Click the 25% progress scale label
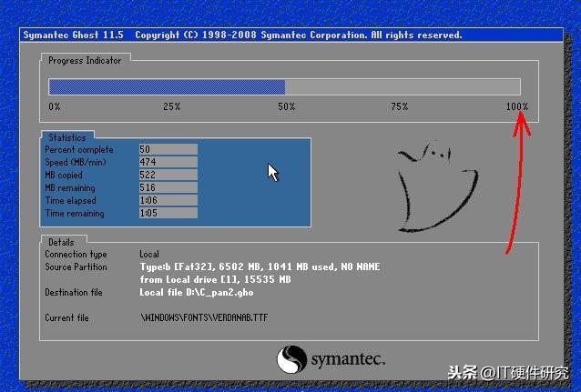581x392 pixels. [x=172, y=106]
